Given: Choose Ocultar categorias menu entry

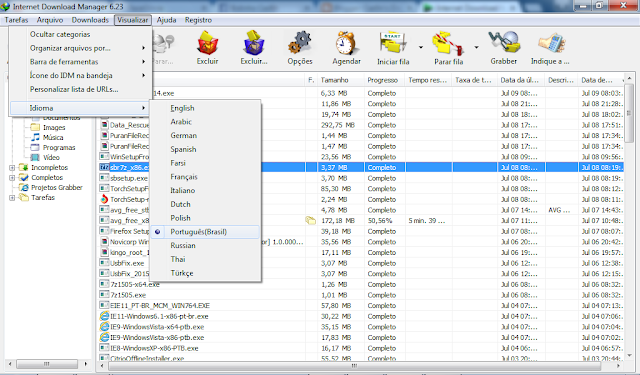Looking at the screenshot, I should point(81,34).
